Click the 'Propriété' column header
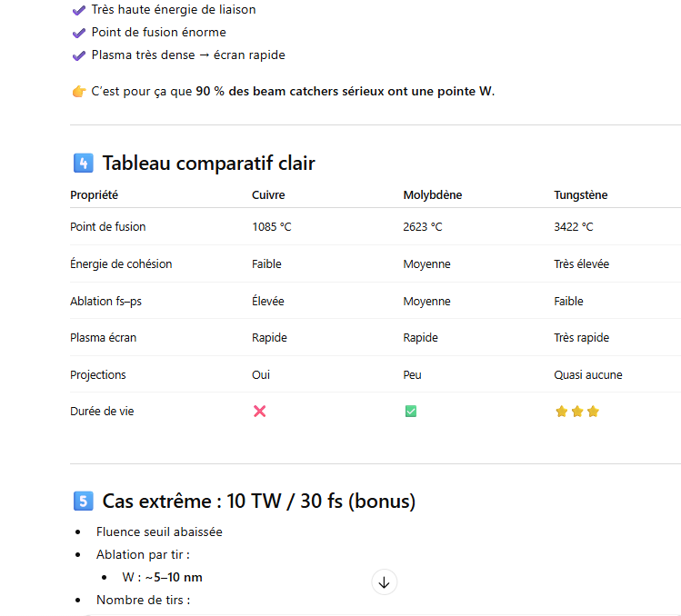This screenshot has height=616, width=681. tap(94, 195)
